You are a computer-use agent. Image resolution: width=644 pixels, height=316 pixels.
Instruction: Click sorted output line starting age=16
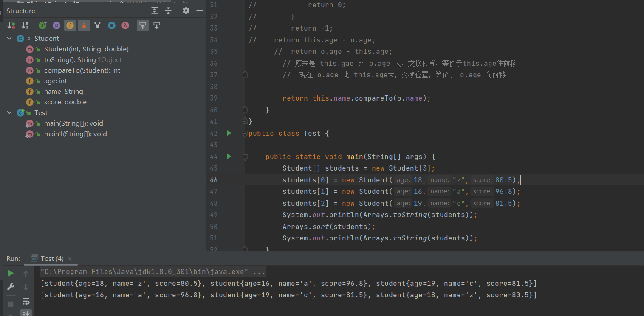click(x=288, y=295)
